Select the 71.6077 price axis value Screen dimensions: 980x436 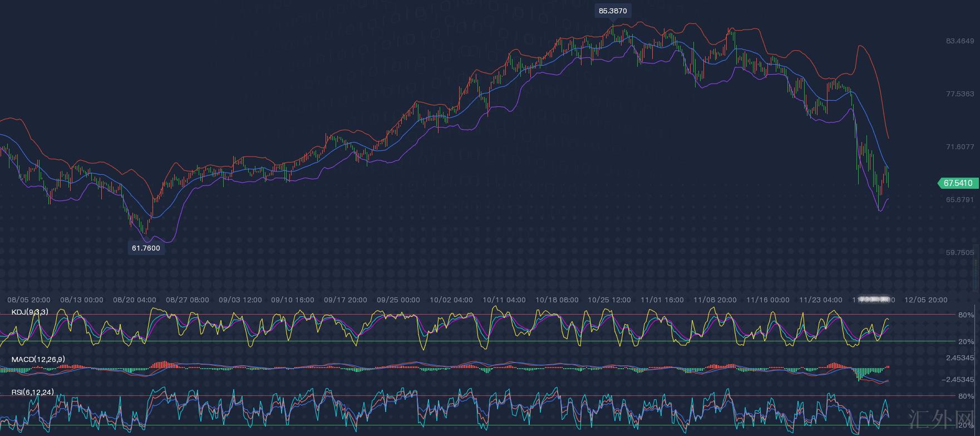click(x=960, y=147)
